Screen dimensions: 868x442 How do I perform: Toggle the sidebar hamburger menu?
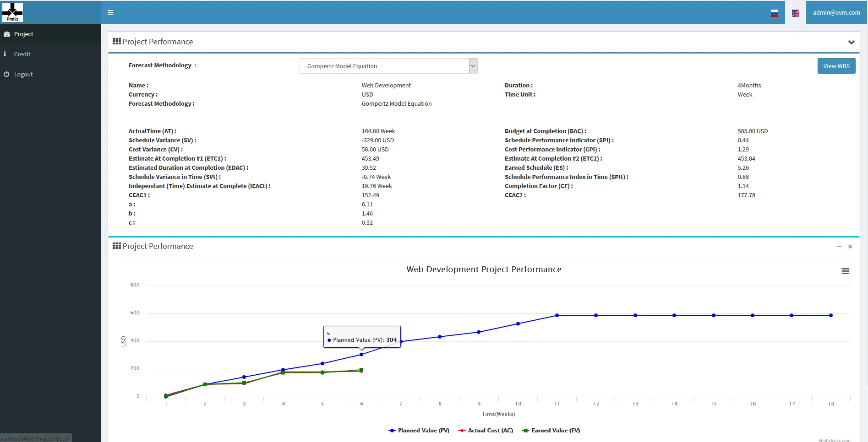110,12
